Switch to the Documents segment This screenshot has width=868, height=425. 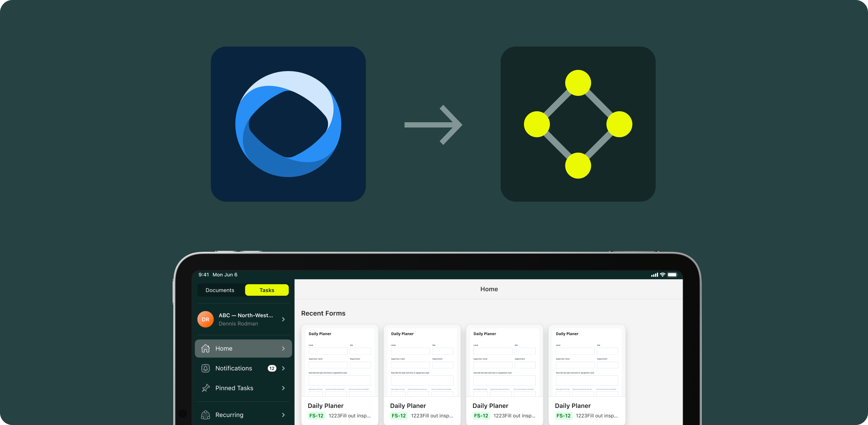coord(220,290)
